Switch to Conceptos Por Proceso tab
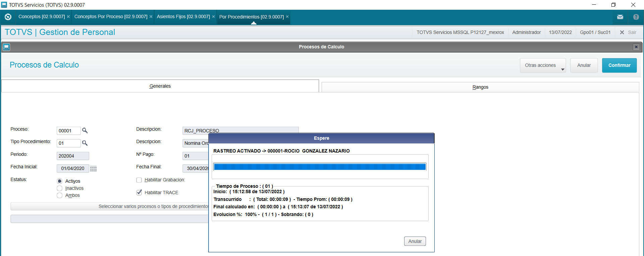644x256 pixels. click(x=111, y=16)
